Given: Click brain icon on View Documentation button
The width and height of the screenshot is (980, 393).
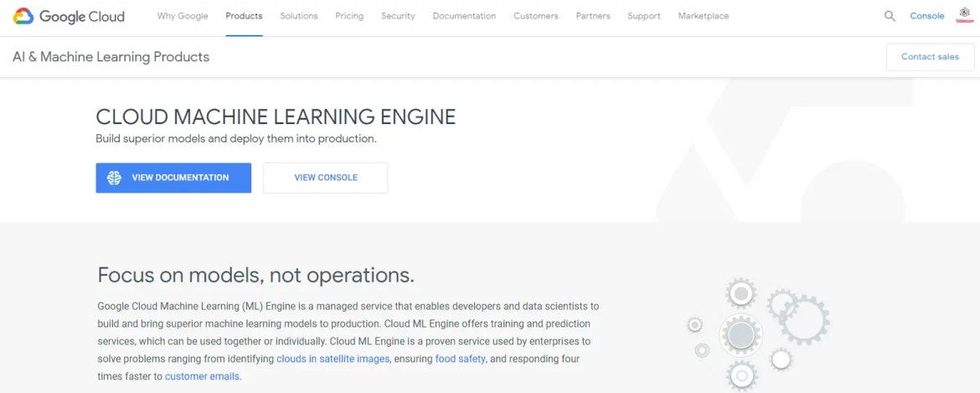Looking at the screenshot, I should [x=114, y=178].
